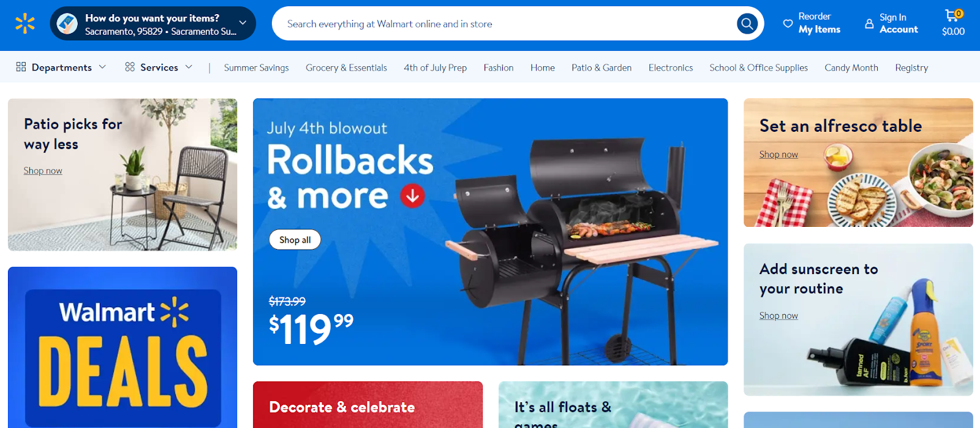Expand the Services menu chevron
The width and height of the screenshot is (980, 428).
[x=189, y=67]
